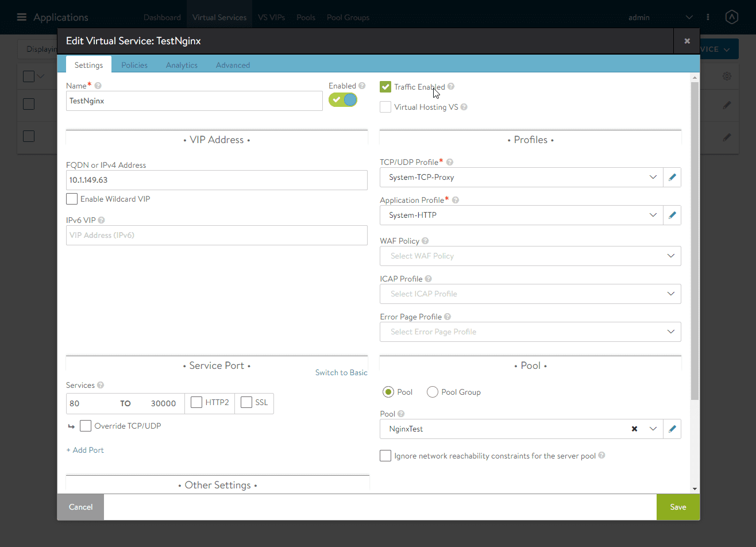Viewport: 756px width, 547px height.
Task: Expand the select-all checkbox dropdown chevron
Action: pyautogui.click(x=41, y=76)
